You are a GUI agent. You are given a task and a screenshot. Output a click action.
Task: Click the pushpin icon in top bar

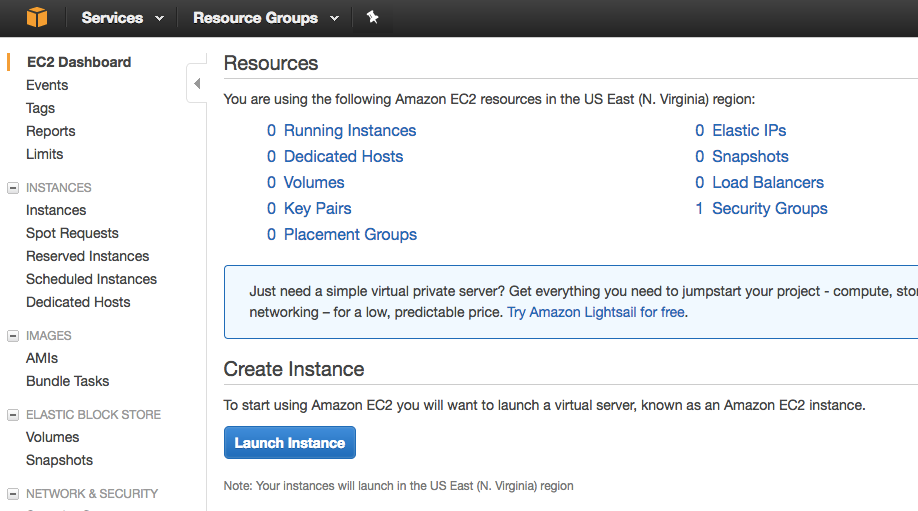point(373,18)
